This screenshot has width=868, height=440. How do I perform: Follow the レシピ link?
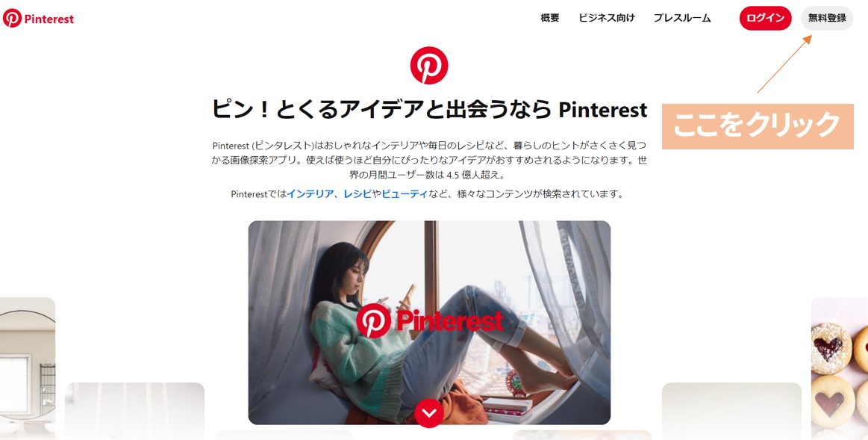[357, 194]
